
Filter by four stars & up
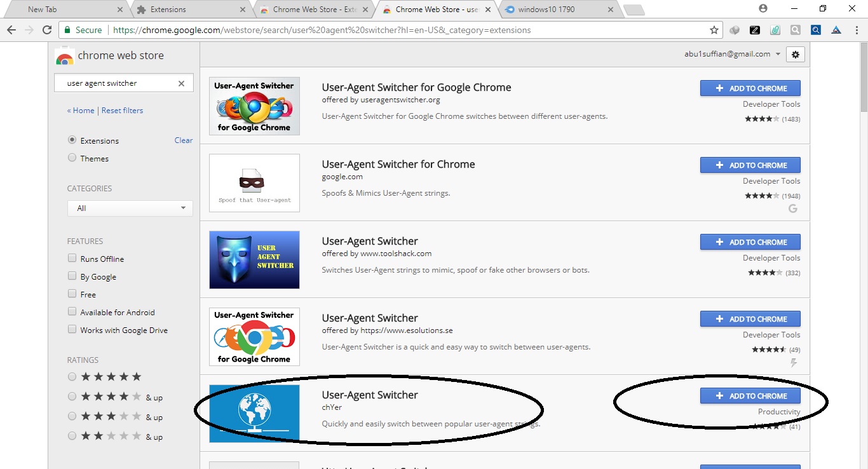[x=72, y=397]
